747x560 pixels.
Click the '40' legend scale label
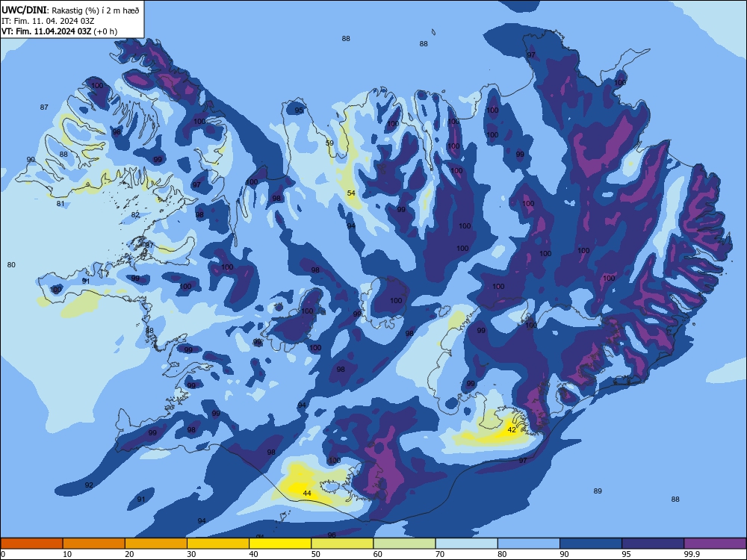pos(254,554)
